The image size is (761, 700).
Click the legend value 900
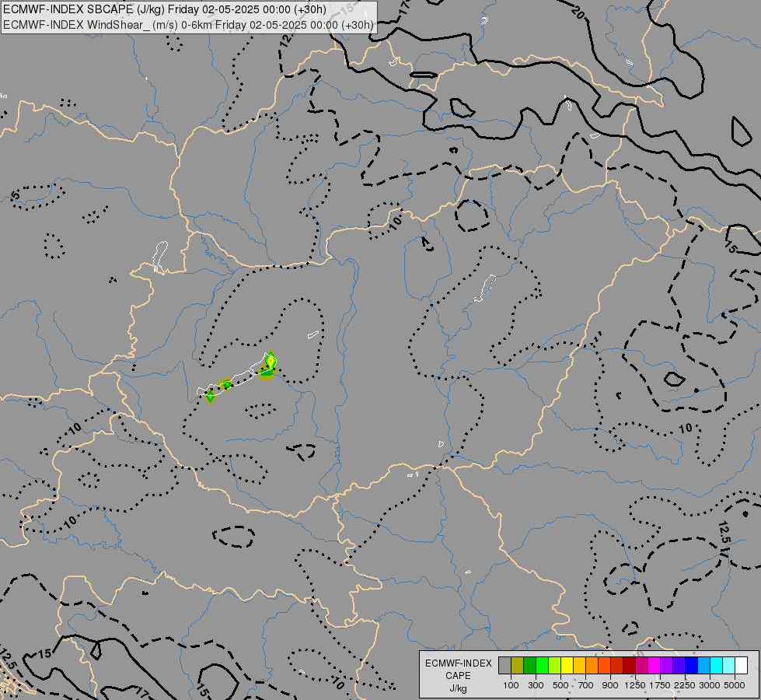[x=610, y=685]
